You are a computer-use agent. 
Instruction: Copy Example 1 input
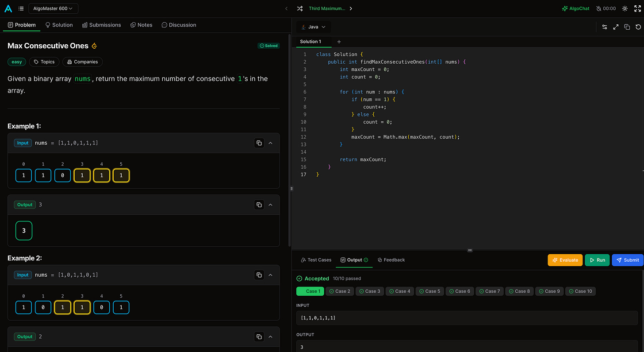click(x=259, y=143)
